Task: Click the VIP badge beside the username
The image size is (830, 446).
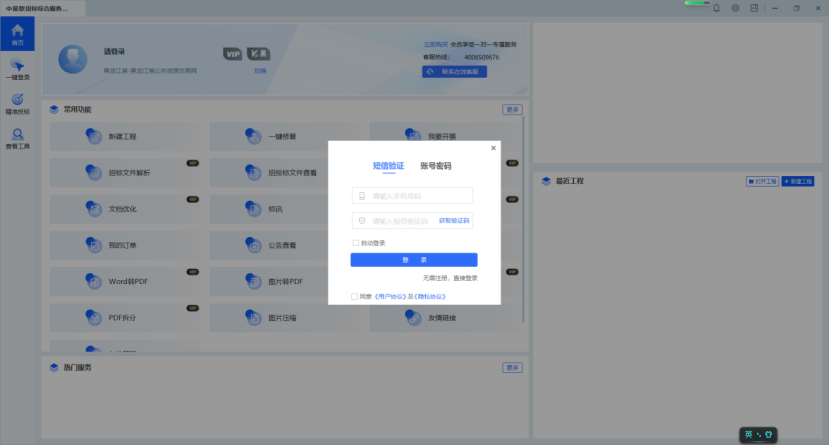Action: [232, 52]
